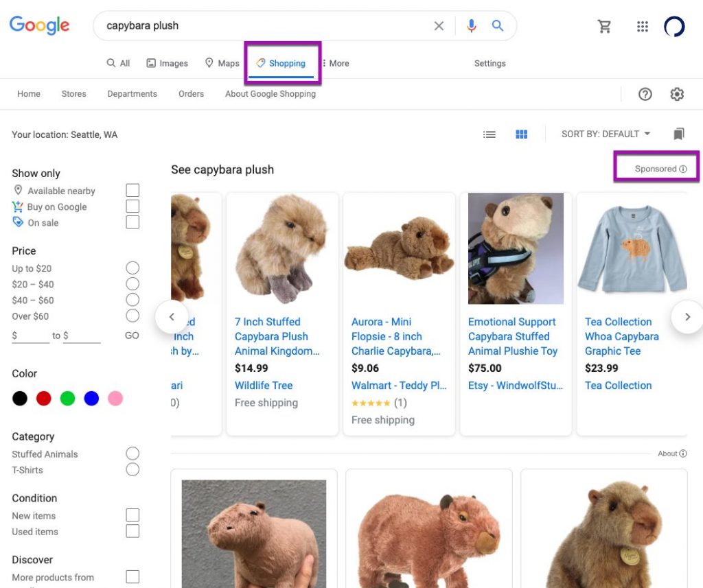Viewport: 703px width, 588px height.
Task: Open the Etsy WindwolfStu seller link
Action: tap(516, 386)
